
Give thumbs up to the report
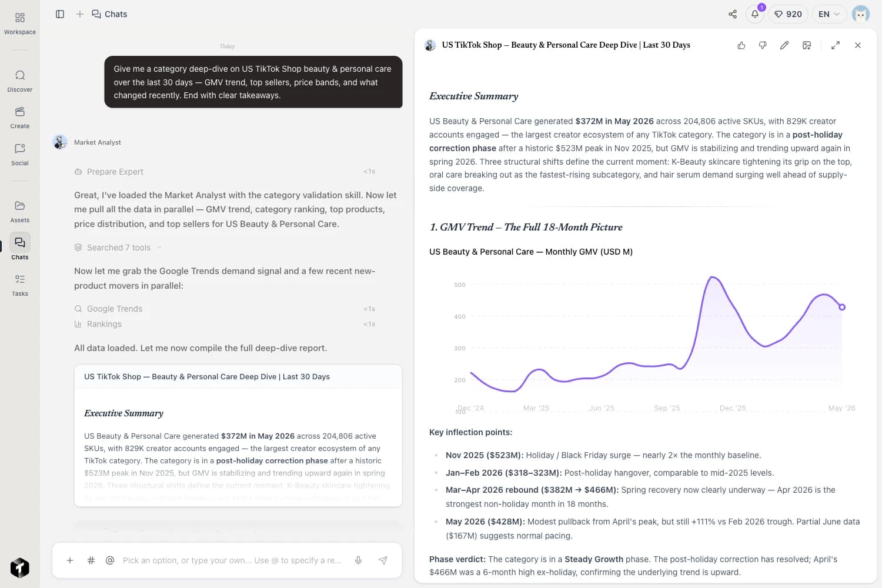pos(741,45)
